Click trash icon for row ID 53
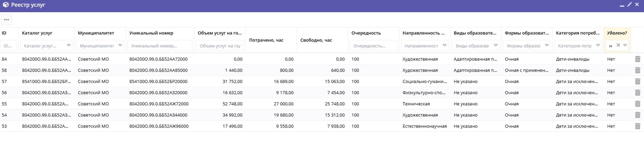The image size is (644, 151). click(x=637, y=126)
